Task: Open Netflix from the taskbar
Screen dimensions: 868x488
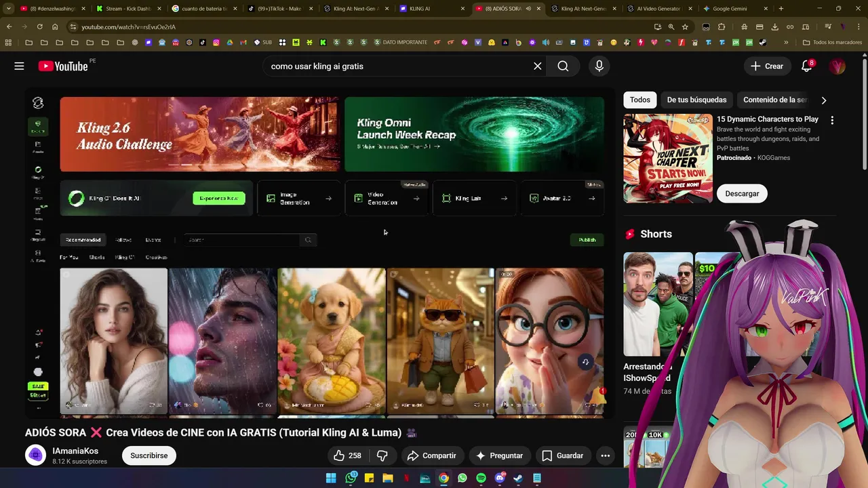Action: coord(406,478)
